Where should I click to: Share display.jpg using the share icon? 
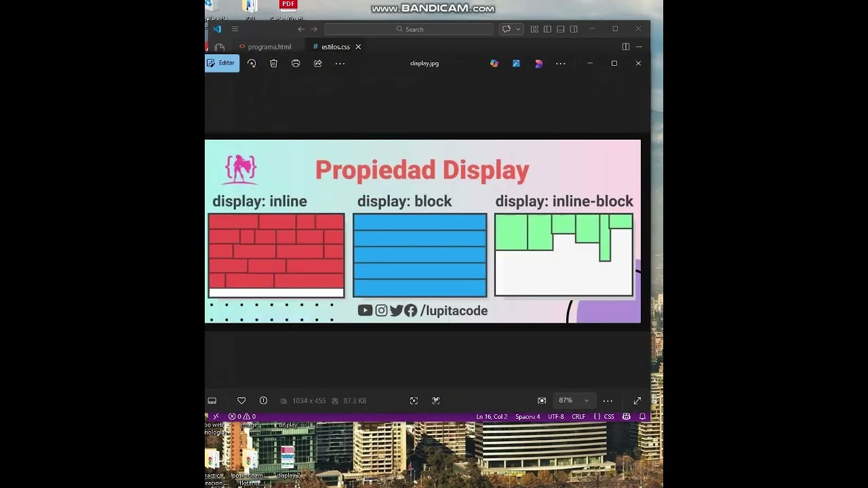[318, 63]
